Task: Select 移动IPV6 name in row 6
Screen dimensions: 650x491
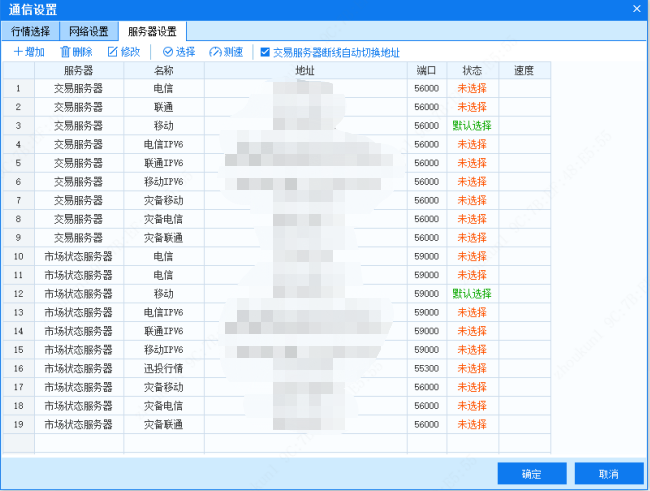Action: pos(164,182)
